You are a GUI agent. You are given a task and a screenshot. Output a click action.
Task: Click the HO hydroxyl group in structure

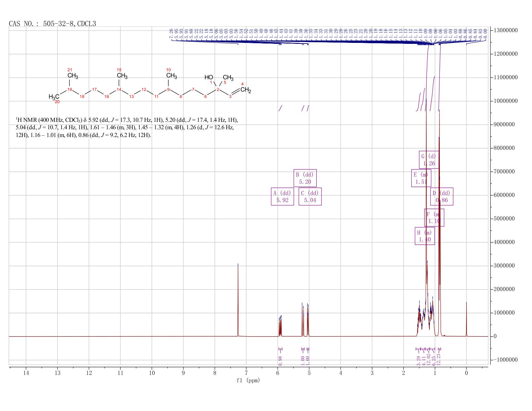coord(209,77)
